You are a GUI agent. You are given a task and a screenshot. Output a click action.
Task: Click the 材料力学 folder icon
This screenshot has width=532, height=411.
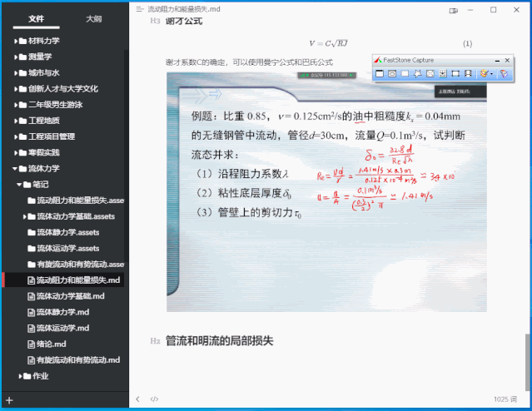tap(22, 41)
